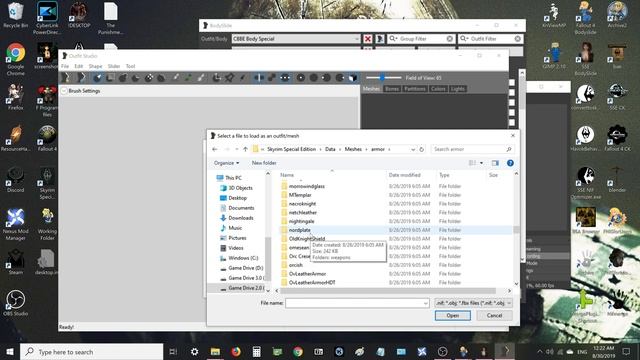
Task: Switch to the Bones tab
Action: (x=392, y=89)
